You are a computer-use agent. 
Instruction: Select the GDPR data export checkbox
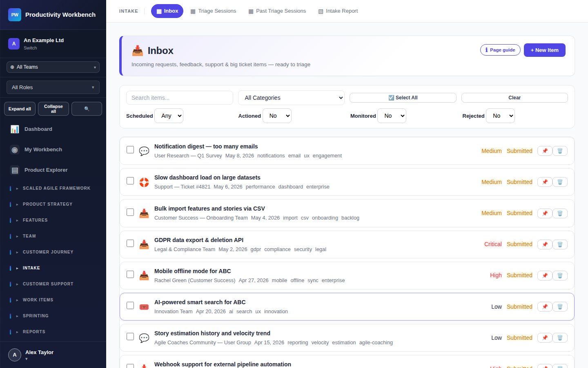point(130,243)
